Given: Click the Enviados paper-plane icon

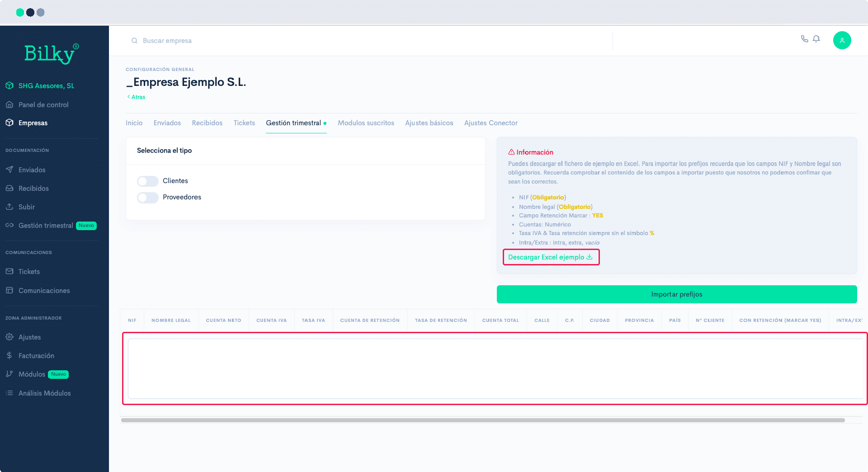Looking at the screenshot, I should (9, 170).
